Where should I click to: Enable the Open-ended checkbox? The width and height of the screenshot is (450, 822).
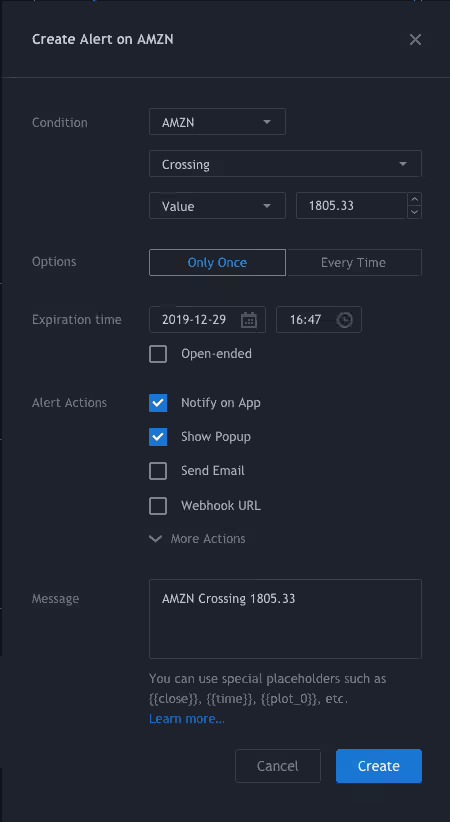click(x=158, y=354)
